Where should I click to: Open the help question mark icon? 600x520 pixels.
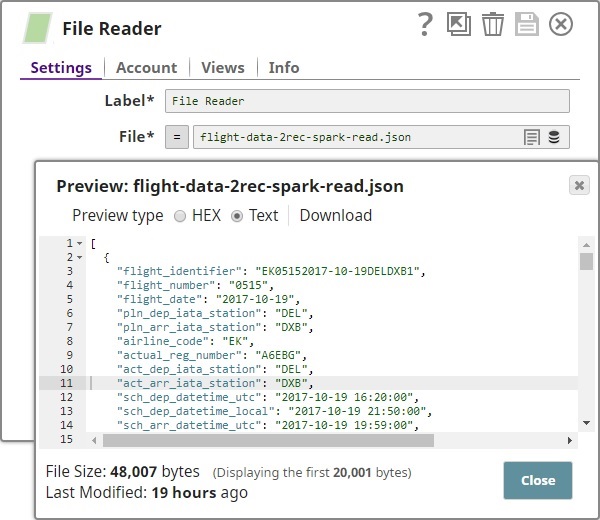425,25
